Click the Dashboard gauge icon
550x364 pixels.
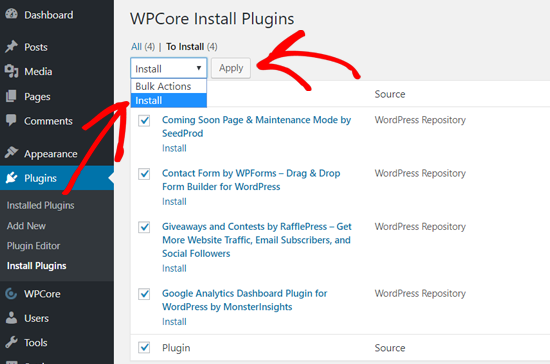tap(11, 14)
